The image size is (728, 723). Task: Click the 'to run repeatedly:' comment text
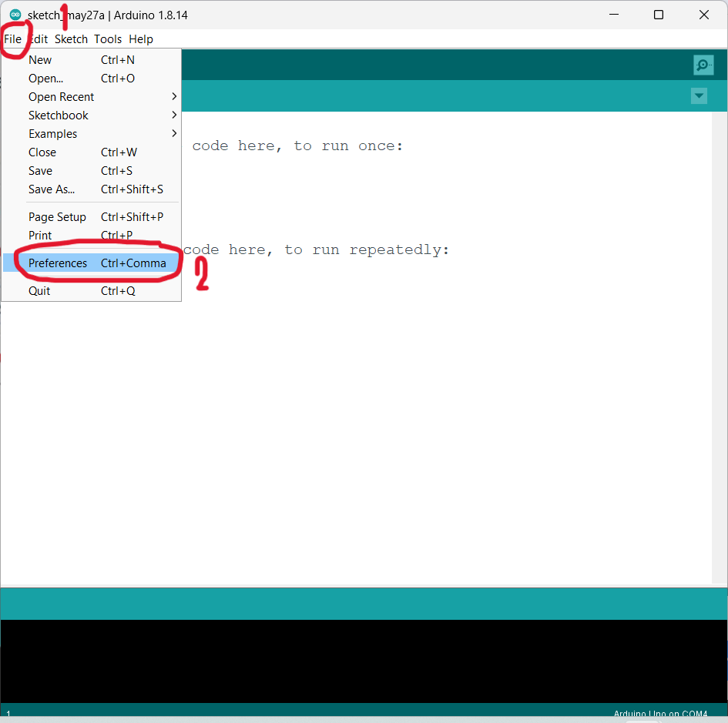367,249
